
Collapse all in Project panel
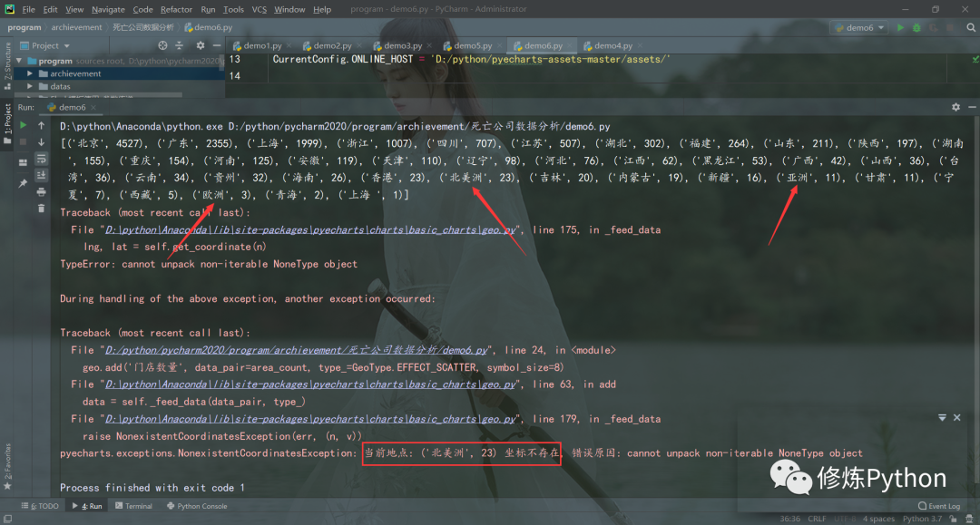click(x=180, y=45)
